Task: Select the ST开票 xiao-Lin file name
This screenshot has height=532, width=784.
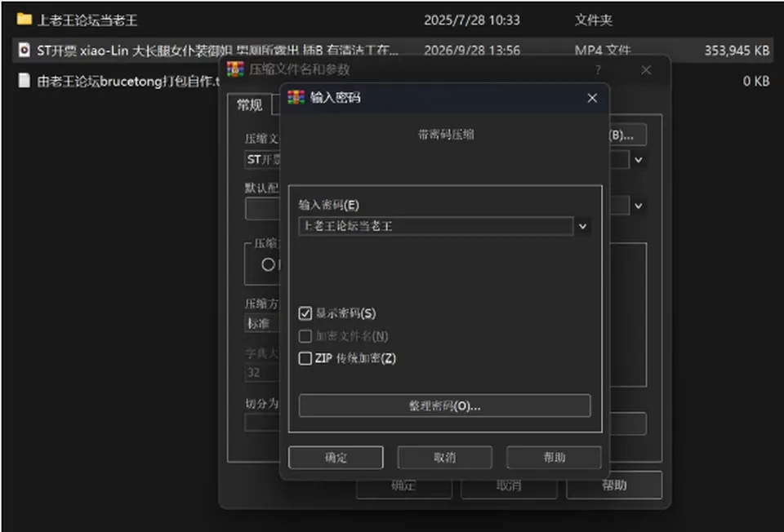Action: (218, 51)
